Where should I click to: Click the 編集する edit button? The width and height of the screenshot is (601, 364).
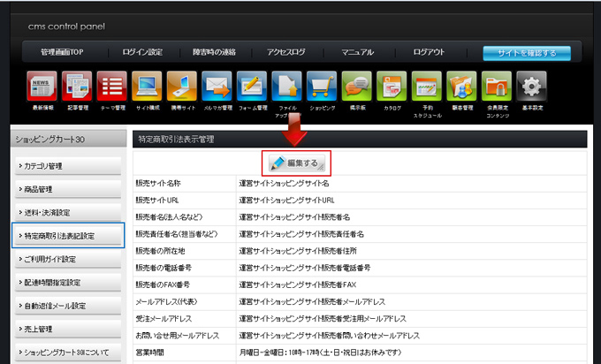pyautogui.click(x=295, y=163)
